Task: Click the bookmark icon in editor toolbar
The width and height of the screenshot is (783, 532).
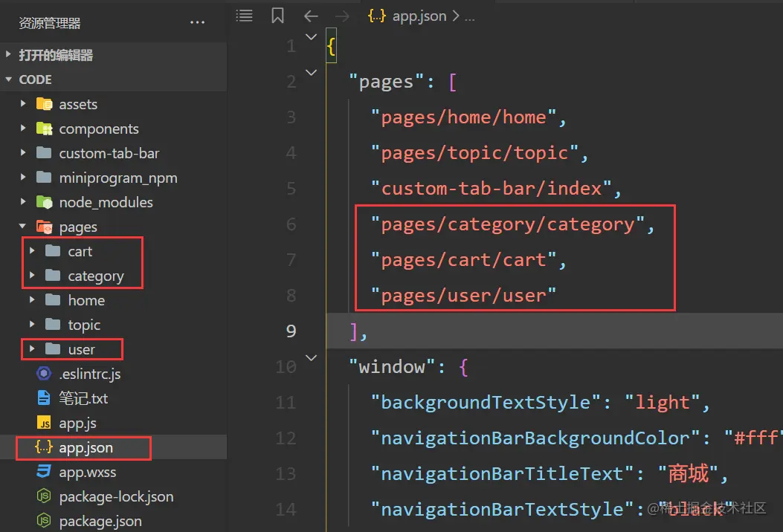Action: pos(277,16)
